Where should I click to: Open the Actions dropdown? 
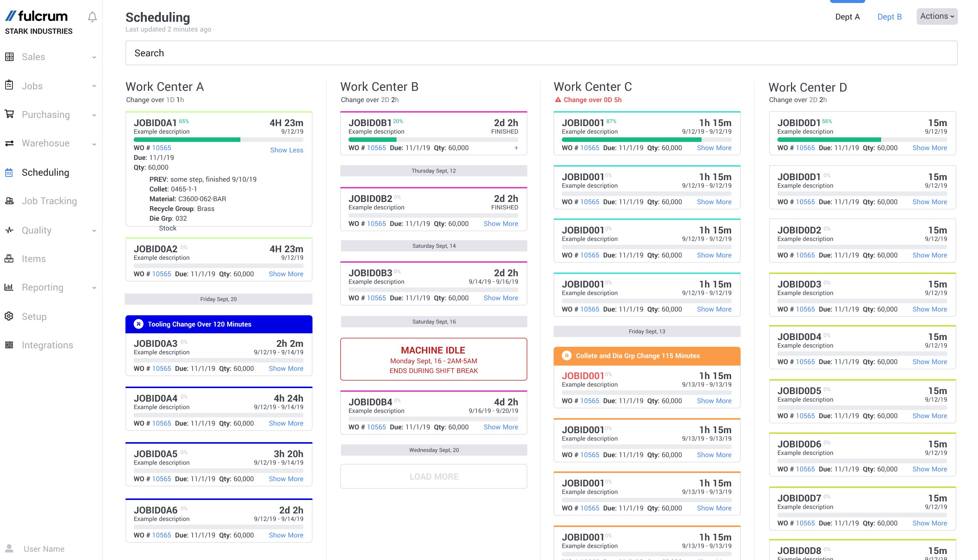936,16
